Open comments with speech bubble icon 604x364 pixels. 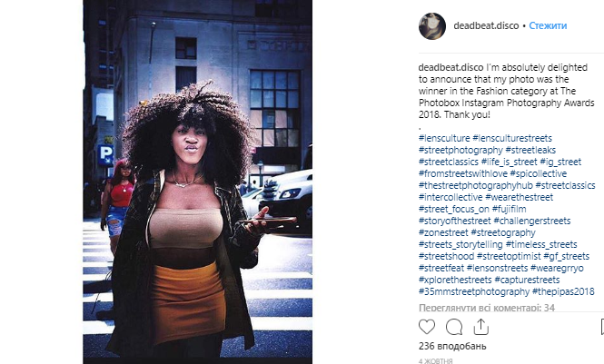pyautogui.click(x=454, y=327)
